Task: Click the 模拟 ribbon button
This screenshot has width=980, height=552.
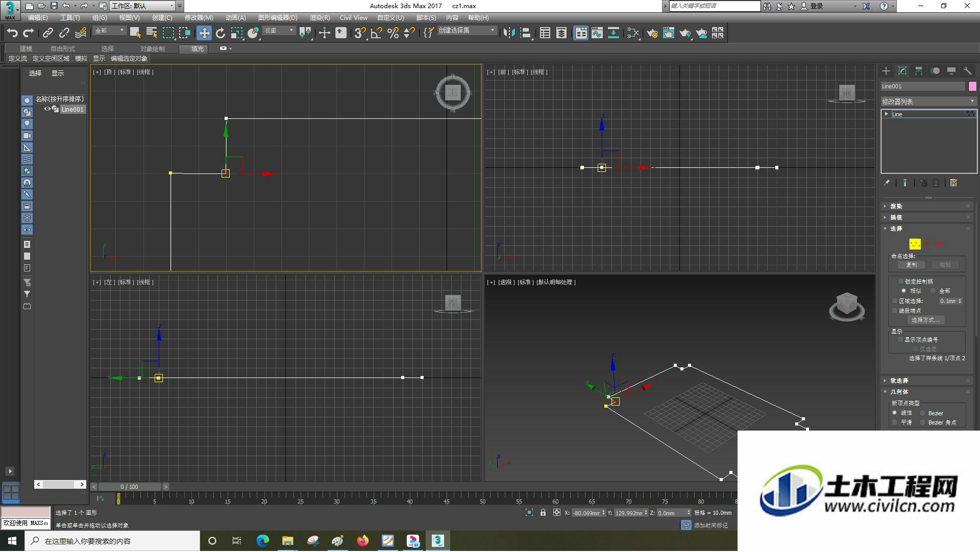Action: click(81, 59)
